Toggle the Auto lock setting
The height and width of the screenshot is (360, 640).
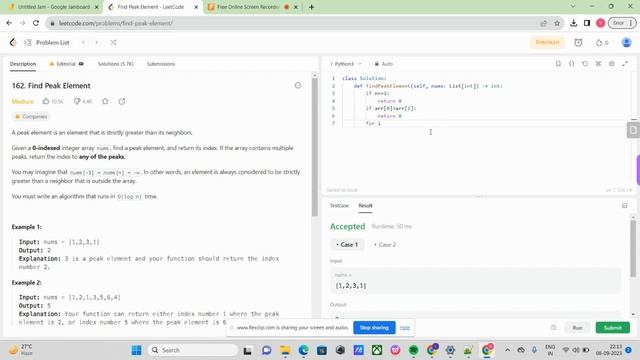(384, 64)
